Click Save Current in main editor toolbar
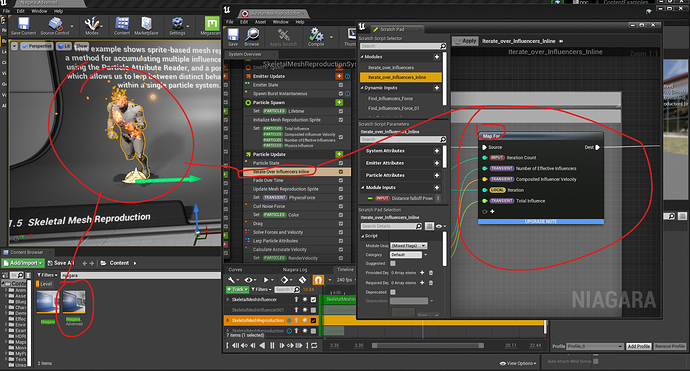The height and width of the screenshot is (371, 690). pyautogui.click(x=23, y=26)
